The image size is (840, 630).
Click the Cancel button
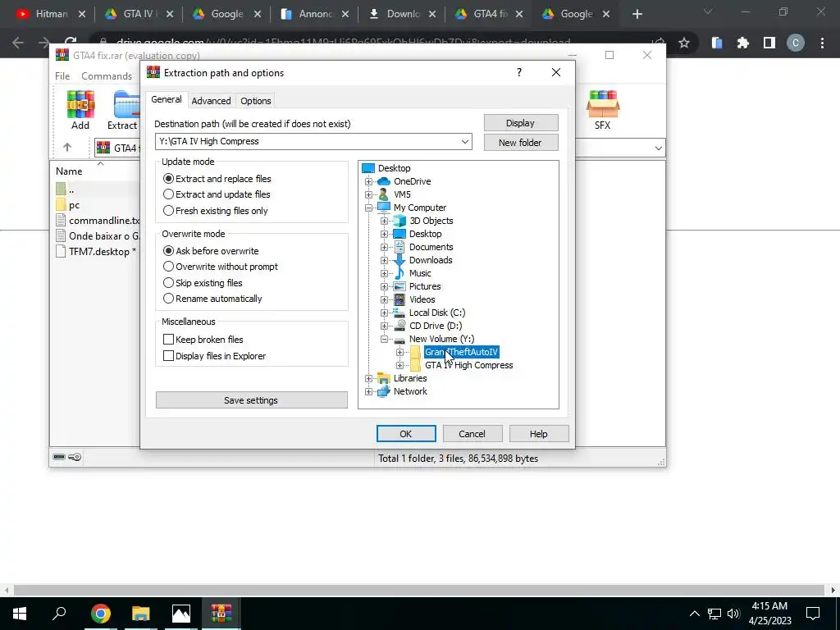click(472, 433)
